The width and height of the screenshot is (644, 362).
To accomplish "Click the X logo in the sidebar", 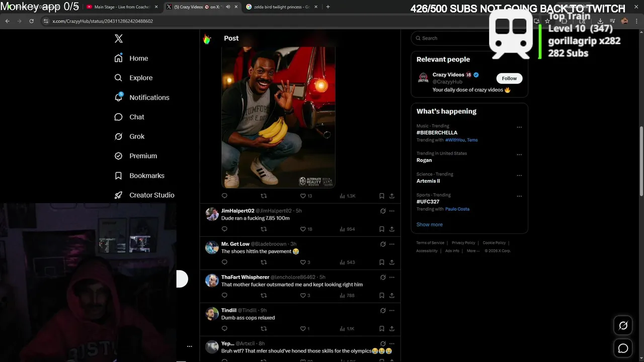I will click(119, 39).
